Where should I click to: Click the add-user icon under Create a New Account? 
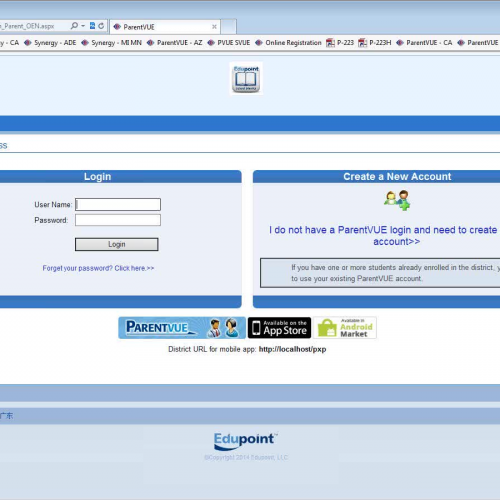[397, 200]
